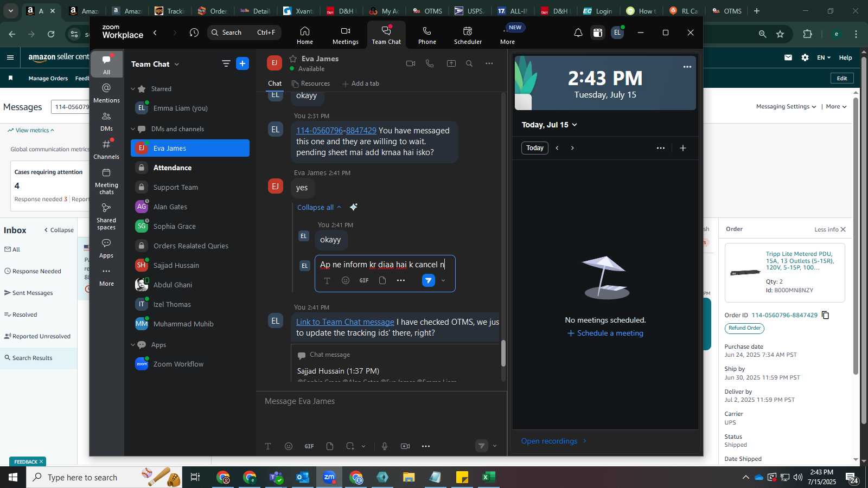The width and height of the screenshot is (868, 488).
Task: Click the share screen icon in chat header
Action: point(451,63)
